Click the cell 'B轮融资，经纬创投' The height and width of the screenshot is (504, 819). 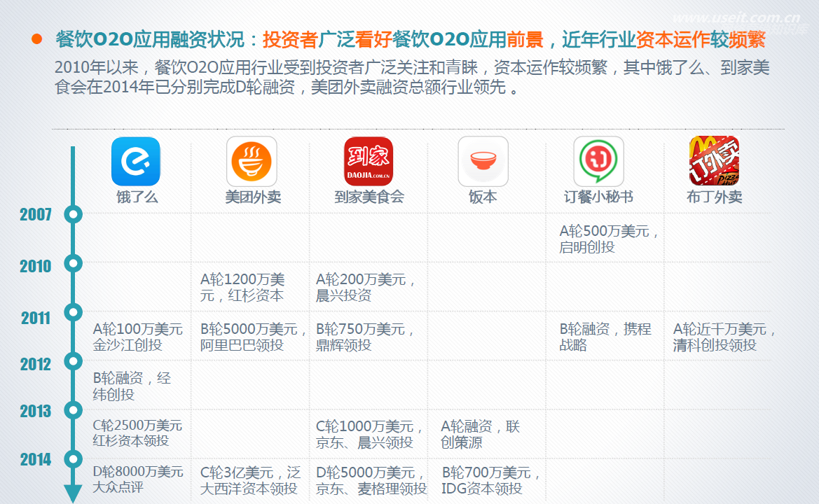132,386
